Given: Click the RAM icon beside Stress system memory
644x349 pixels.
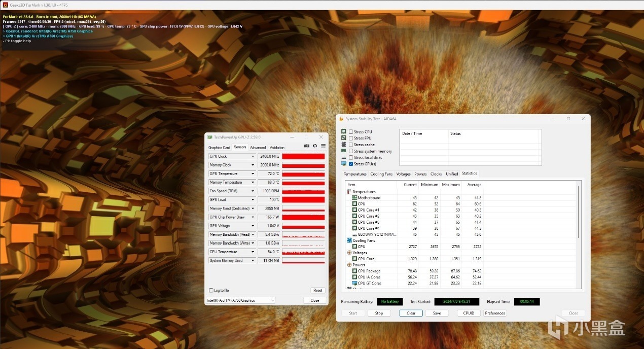Looking at the screenshot, I should pyautogui.click(x=344, y=151).
